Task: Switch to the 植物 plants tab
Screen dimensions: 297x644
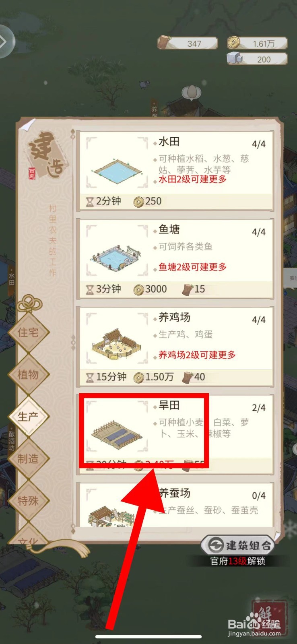Action: pyautogui.click(x=28, y=375)
